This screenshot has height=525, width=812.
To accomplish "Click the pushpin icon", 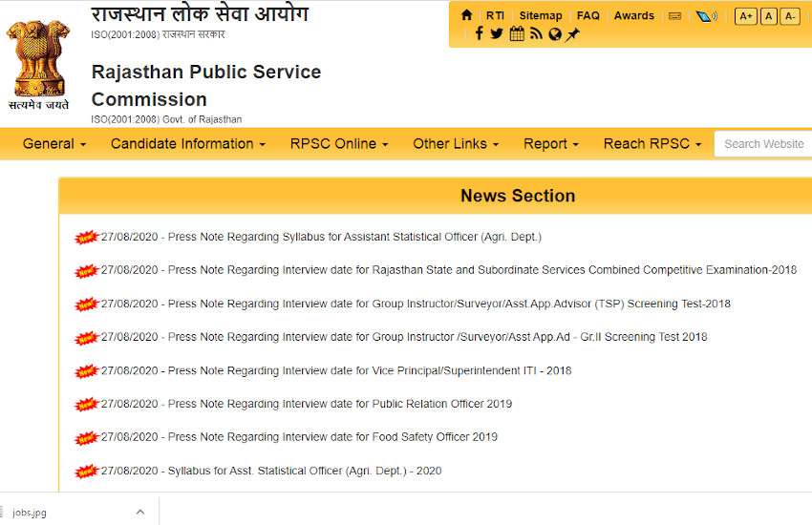I will (572, 34).
